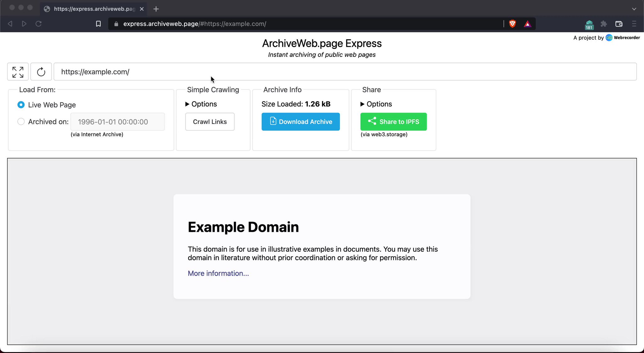Select the Live Web Page radio button
This screenshot has width=644, height=353.
(21, 104)
